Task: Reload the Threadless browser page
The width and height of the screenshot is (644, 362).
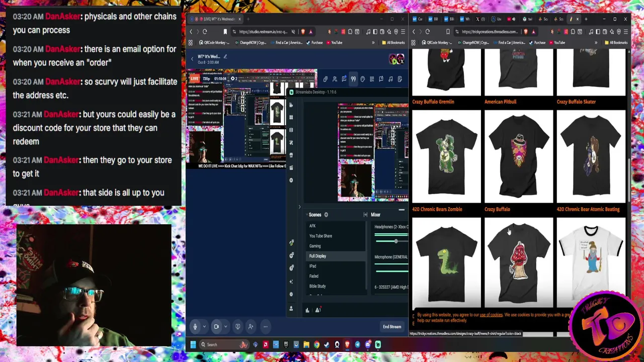Action: coord(428,32)
